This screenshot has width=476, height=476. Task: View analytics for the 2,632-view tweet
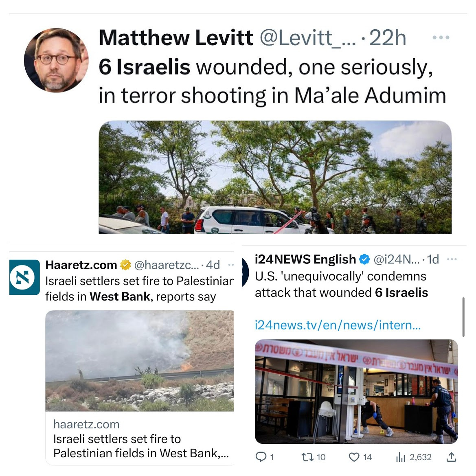413,457
